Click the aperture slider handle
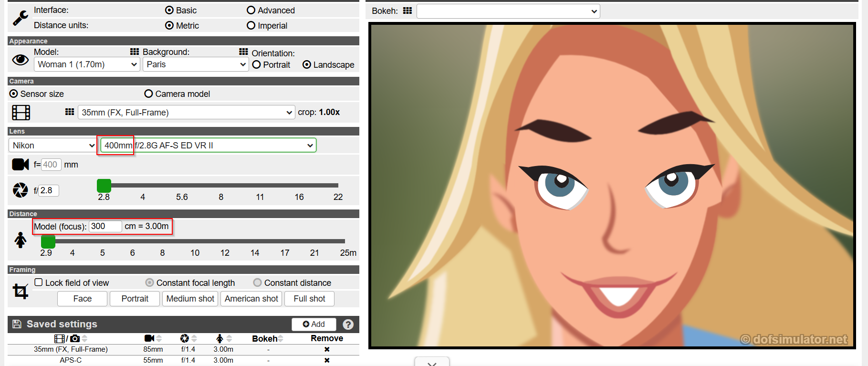 [104, 186]
